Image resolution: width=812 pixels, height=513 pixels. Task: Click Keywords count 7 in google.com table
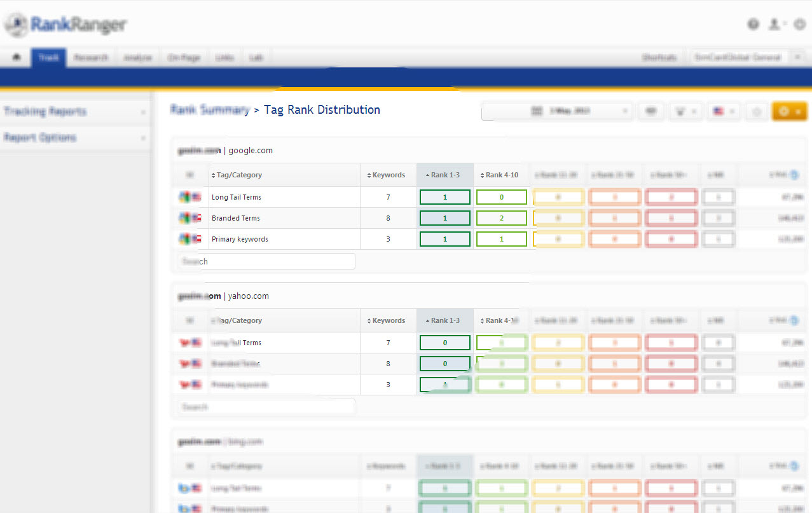pyautogui.click(x=389, y=197)
